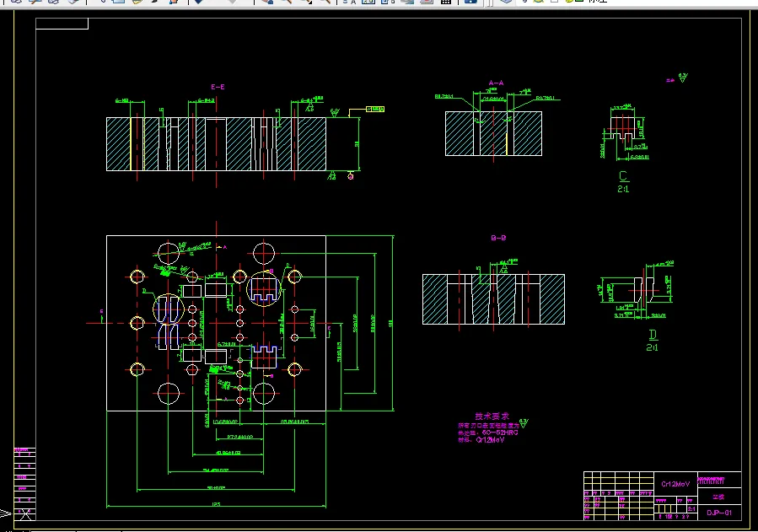This screenshot has height=532, width=758.
Task: Click the yellow detail circle around comb-shaped cutout
Action: point(264,288)
